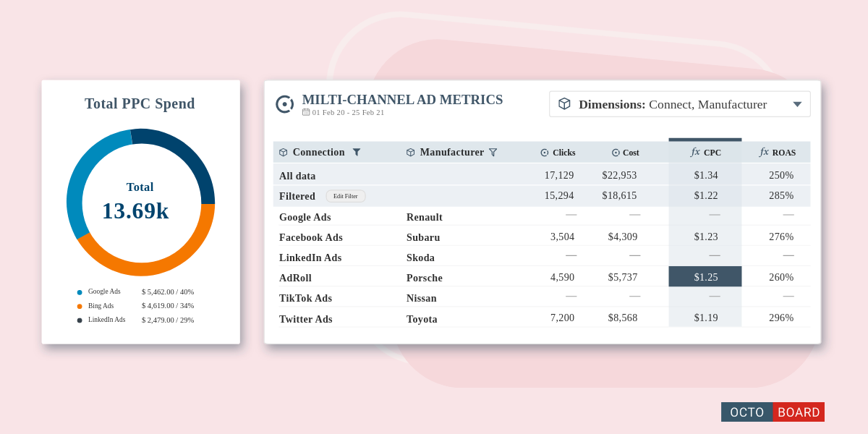Click the MILTI-CHANNEL AD METRICS title
868x434 pixels.
pos(402,100)
